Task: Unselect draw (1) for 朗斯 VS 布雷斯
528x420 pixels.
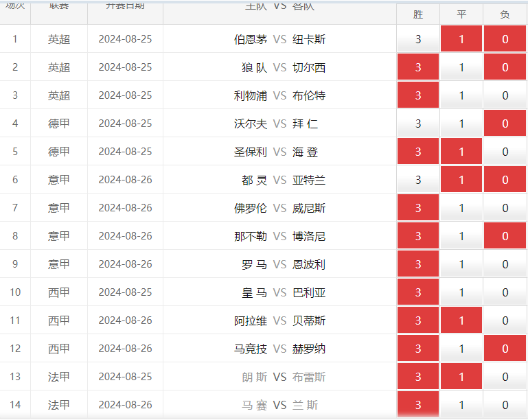Action: [461, 376]
